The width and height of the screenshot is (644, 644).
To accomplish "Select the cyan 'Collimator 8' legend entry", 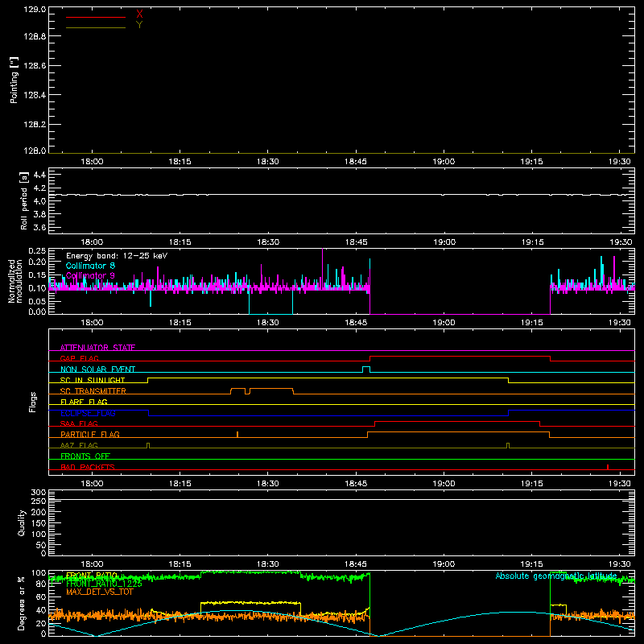I will [90, 266].
